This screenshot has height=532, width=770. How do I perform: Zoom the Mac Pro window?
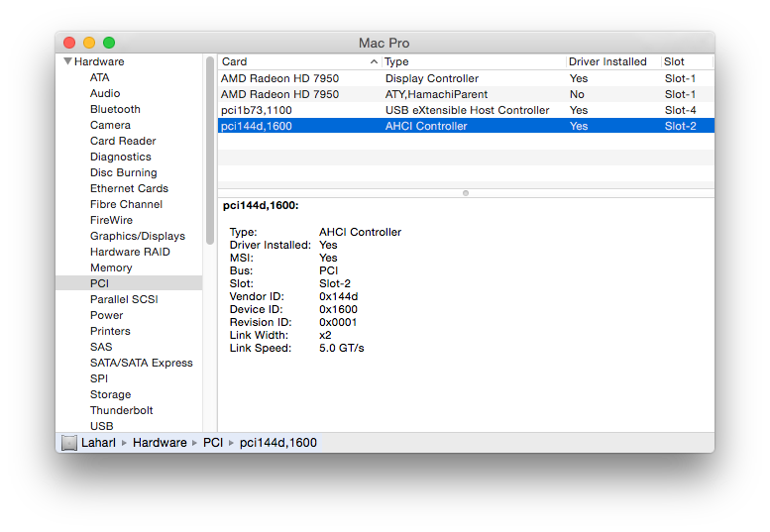click(109, 43)
